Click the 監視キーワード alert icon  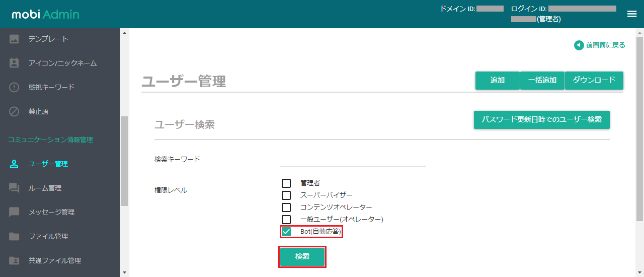pyautogui.click(x=14, y=87)
